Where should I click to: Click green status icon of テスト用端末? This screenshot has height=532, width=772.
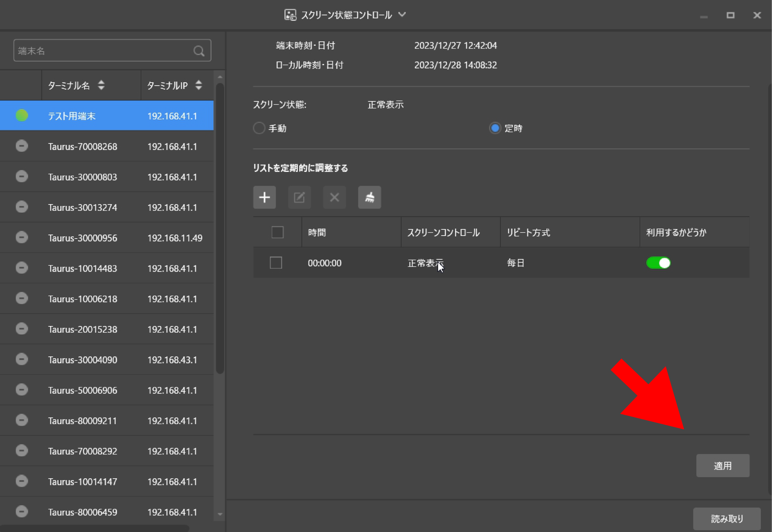pos(22,116)
